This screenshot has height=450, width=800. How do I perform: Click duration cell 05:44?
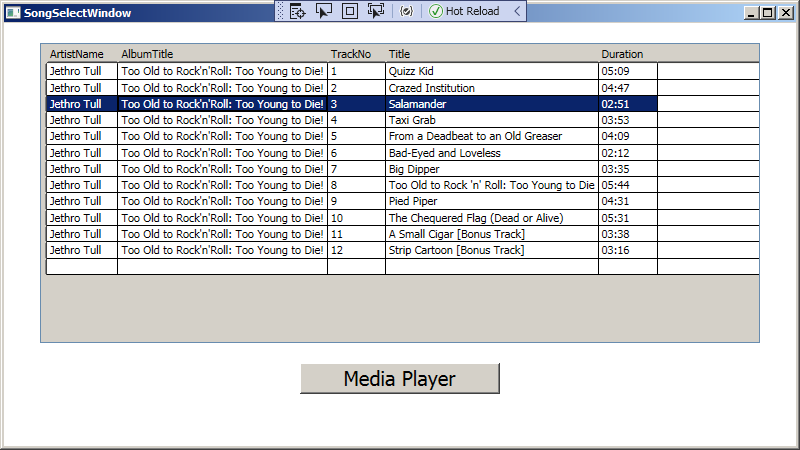click(x=628, y=185)
